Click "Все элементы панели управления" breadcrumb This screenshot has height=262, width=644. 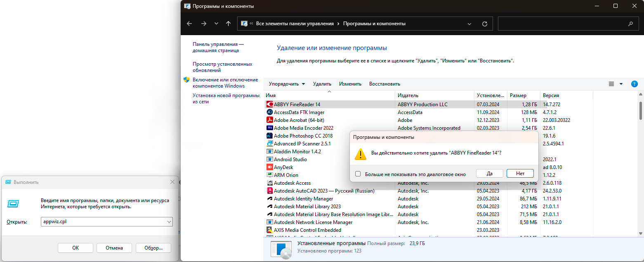(x=295, y=24)
